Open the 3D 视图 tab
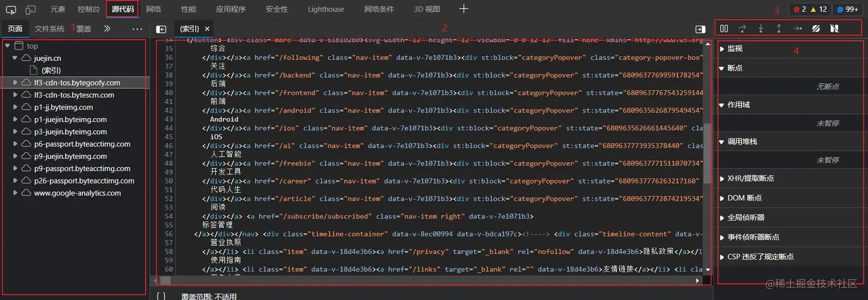This screenshot has height=300, width=868. point(427,9)
